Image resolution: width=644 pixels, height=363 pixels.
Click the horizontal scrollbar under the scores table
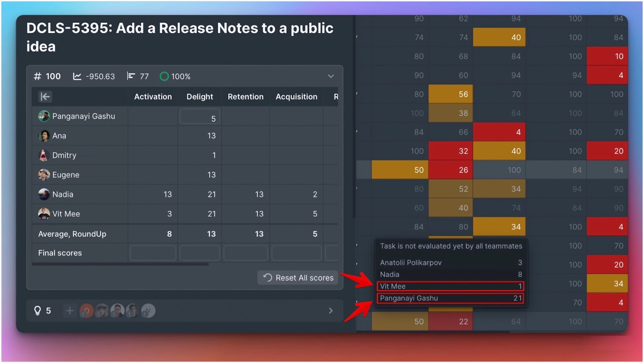pyautogui.click(x=120, y=265)
